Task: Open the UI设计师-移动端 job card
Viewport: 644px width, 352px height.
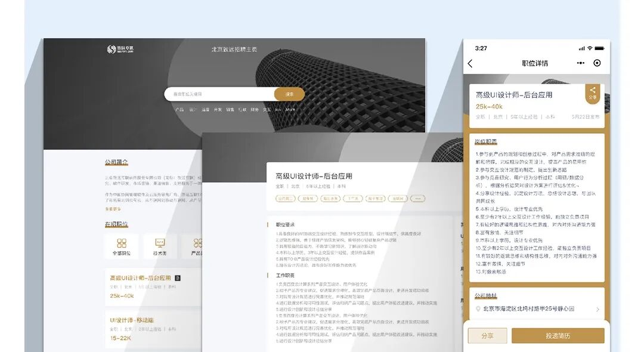Action: (x=153, y=329)
